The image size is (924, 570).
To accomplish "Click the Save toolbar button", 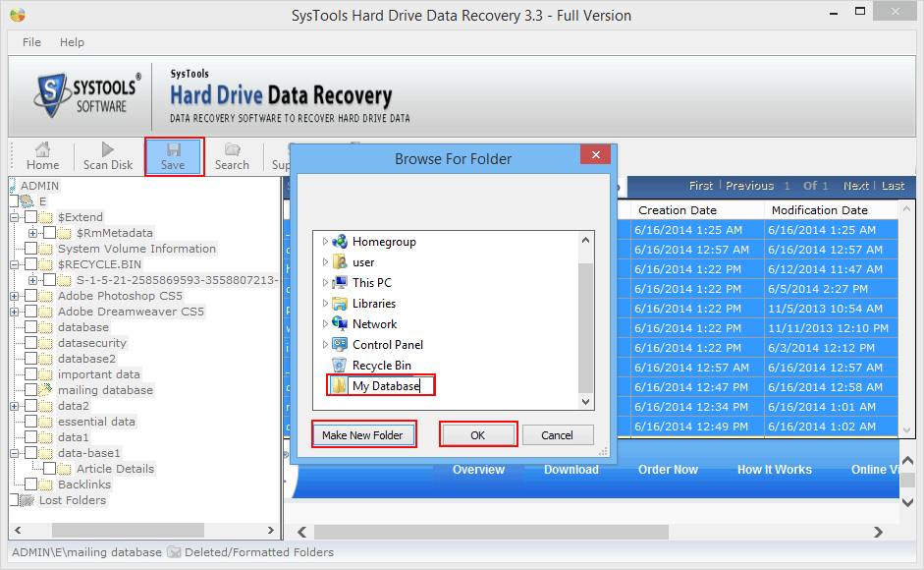I will click(173, 156).
